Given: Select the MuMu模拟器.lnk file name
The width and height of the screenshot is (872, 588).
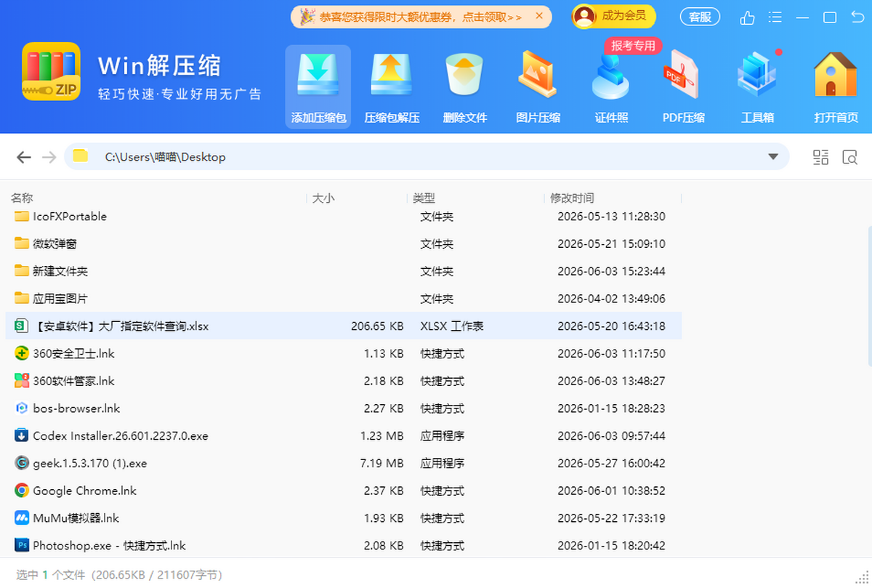Looking at the screenshot, I should click(76, 518).
